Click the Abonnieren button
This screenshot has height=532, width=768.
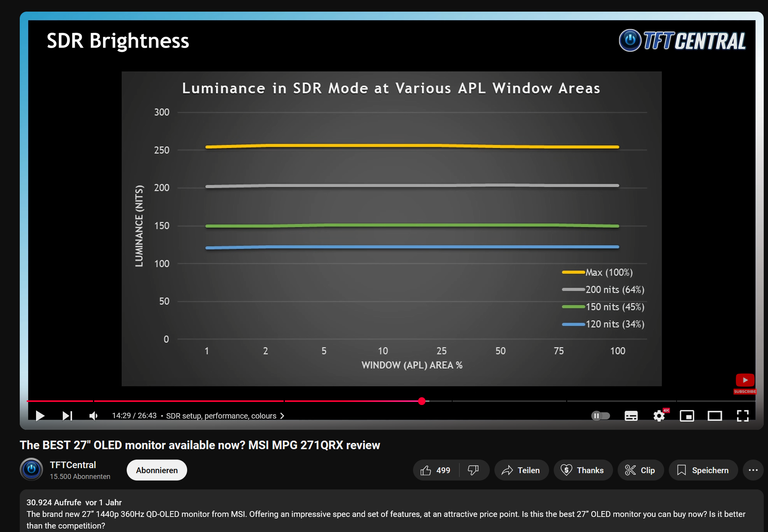157,470
